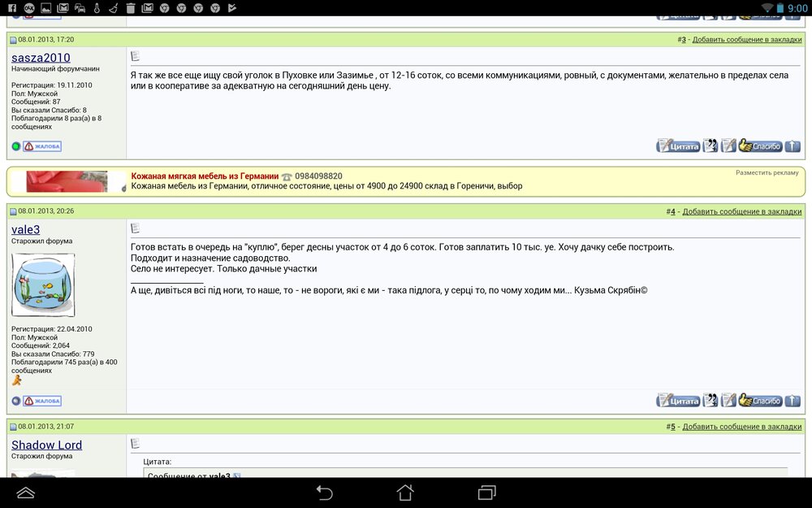Thank vale3 with the Спасибо thumbs-up button

[x=760, y=400]
